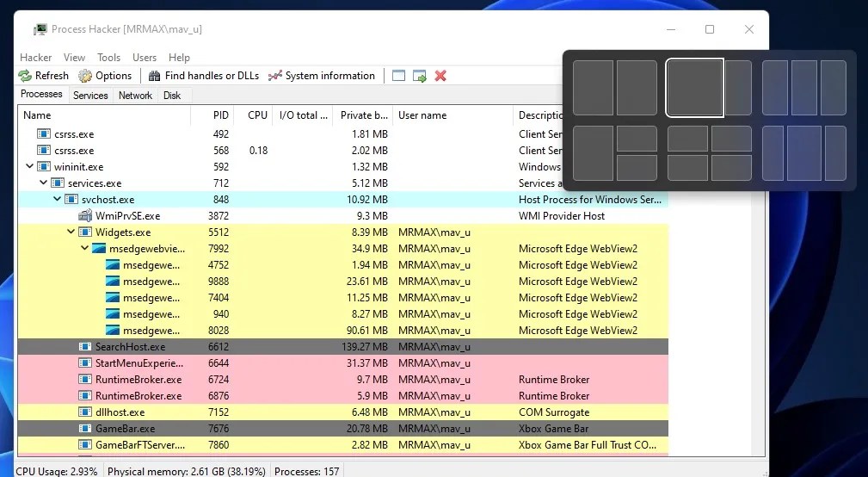Click icon of RuntimeBroker.exe PID 6876

click(x=84, y=395)
